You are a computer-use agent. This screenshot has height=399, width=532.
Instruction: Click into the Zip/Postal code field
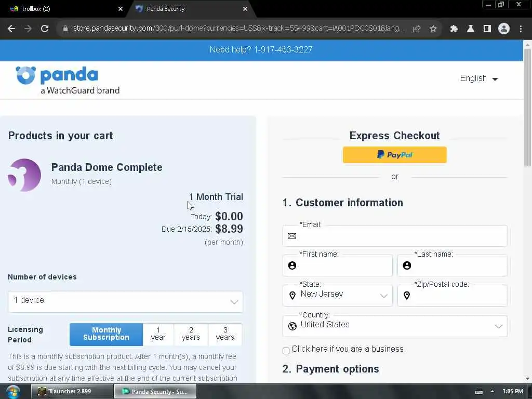pyautogui.click(x=453, y=296)
